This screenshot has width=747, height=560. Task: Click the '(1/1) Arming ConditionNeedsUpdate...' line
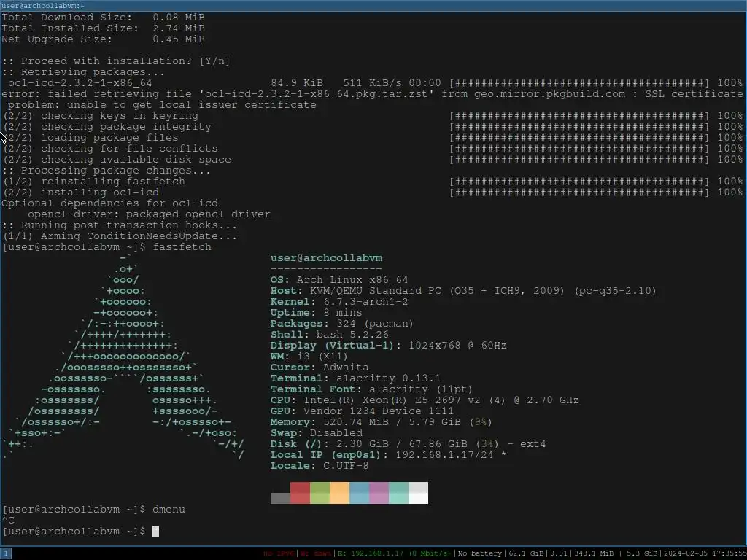120,236
